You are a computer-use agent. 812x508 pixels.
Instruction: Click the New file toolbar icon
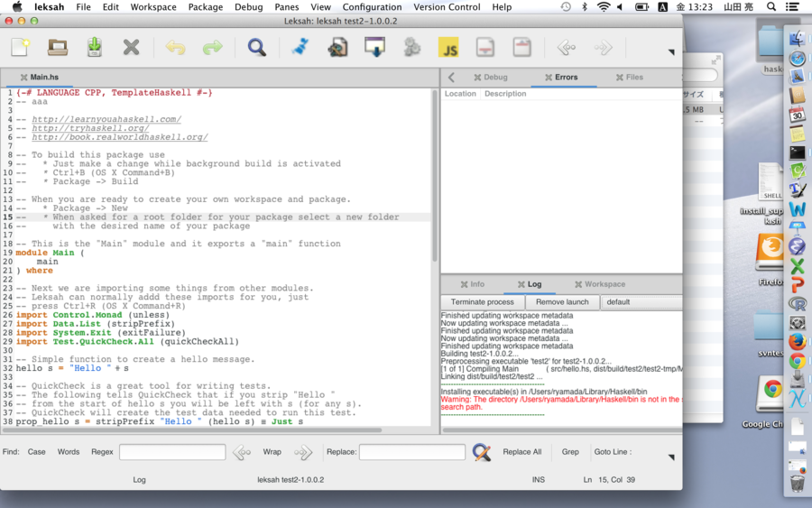20,48
